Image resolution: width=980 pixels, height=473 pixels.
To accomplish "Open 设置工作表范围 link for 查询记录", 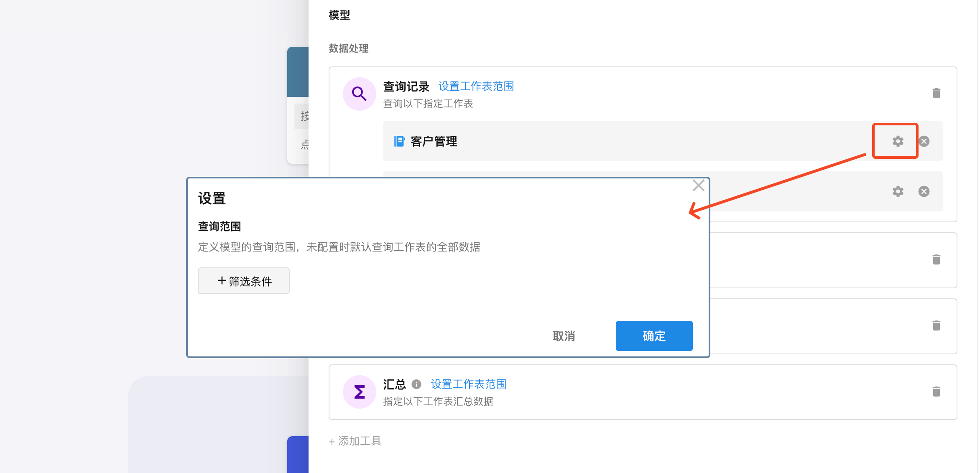I will 476,86.
